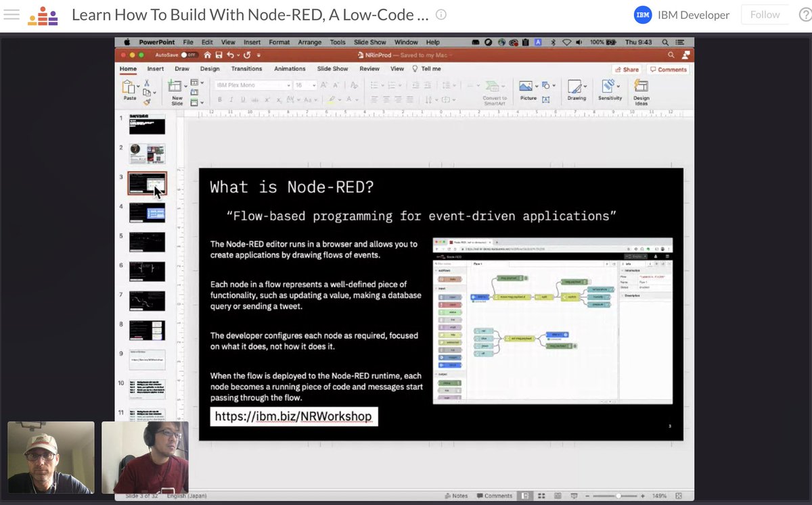This screenshot has height=505, width=812.
Task: Open the font name dropdown
Action: pos(289,85)
